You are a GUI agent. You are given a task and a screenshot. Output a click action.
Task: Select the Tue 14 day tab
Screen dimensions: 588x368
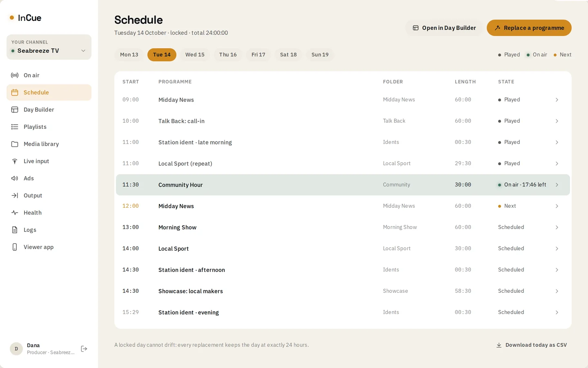click(x=162, y=55)
